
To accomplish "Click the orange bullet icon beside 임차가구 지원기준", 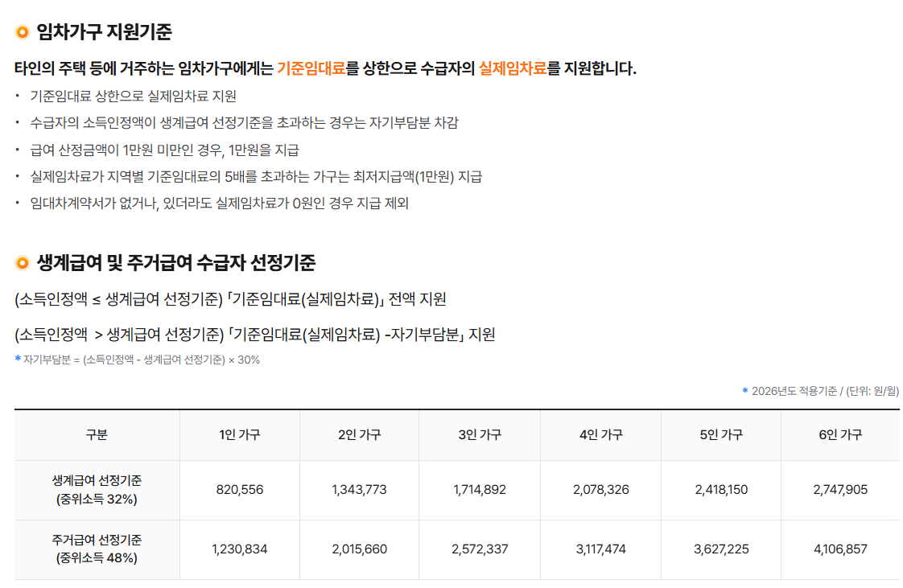I will [22, 31].
